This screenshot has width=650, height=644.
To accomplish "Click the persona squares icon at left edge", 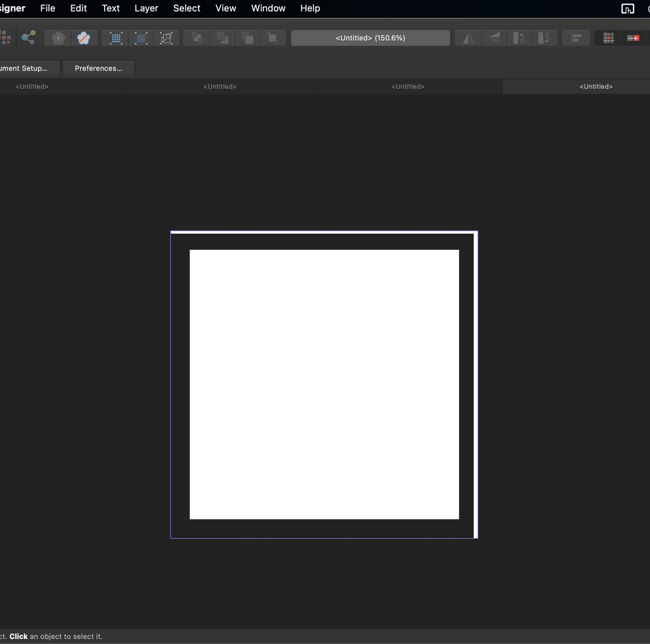I will 5,38.
